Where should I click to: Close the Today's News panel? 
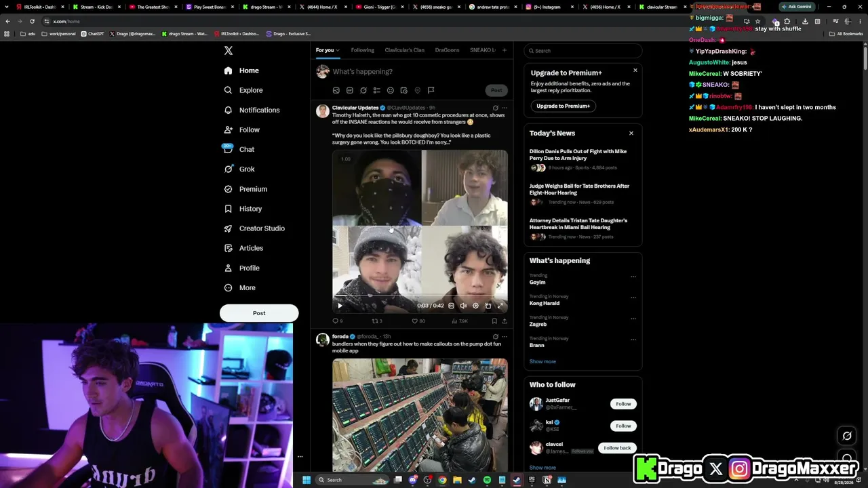[x=631, y=134]
